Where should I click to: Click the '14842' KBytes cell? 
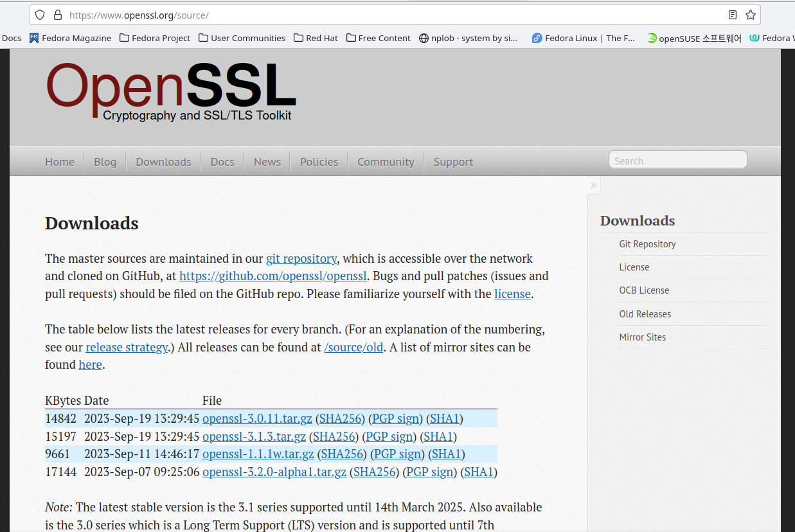click(x=61, y=419)
